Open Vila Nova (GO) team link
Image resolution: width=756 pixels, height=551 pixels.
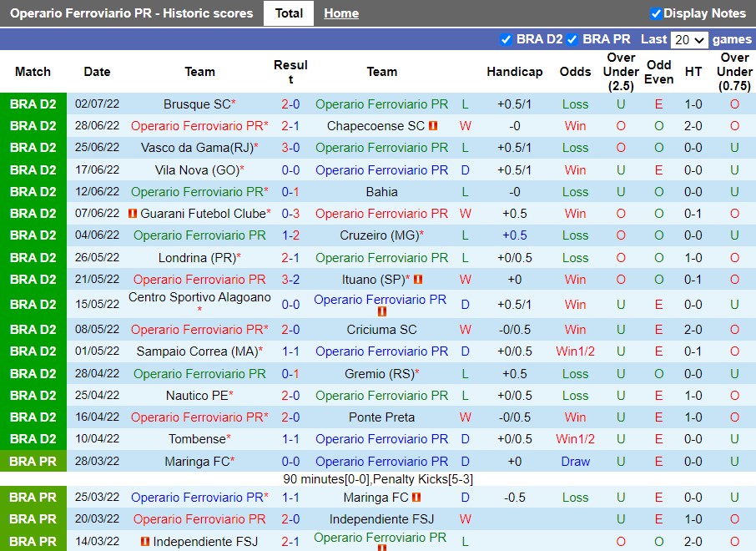[197, 170]
